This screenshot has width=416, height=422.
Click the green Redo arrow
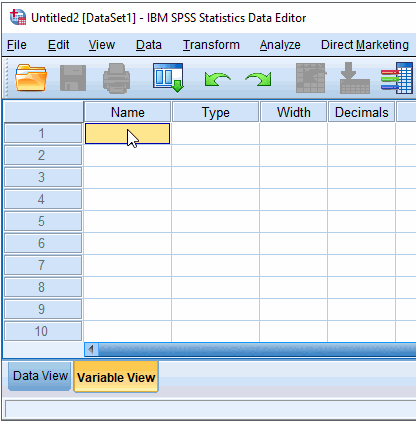[258, 79]
